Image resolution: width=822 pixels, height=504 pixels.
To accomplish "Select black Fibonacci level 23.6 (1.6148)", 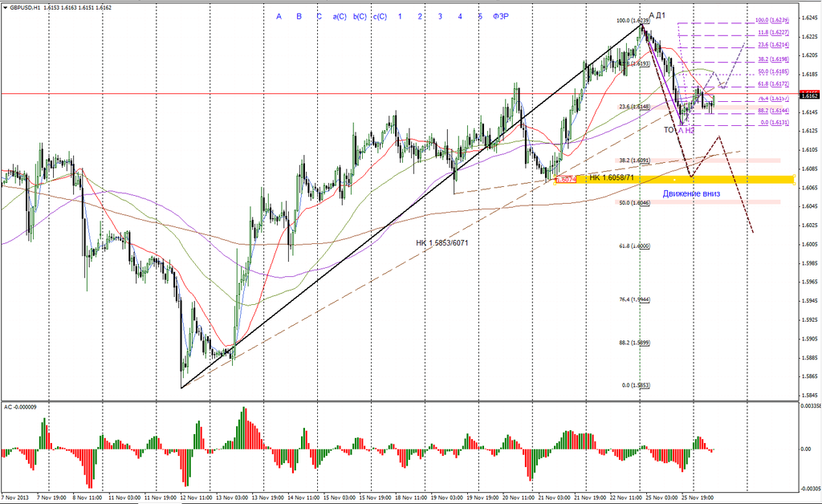I will click(634, 107).
